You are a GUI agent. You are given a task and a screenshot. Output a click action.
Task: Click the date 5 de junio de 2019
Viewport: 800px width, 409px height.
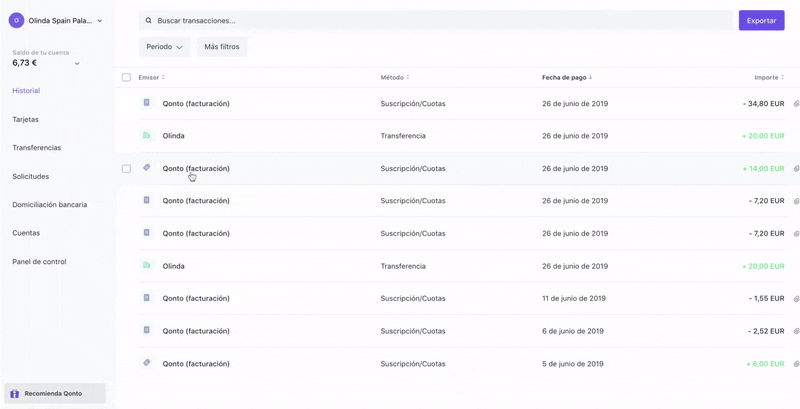click(573, 364)
